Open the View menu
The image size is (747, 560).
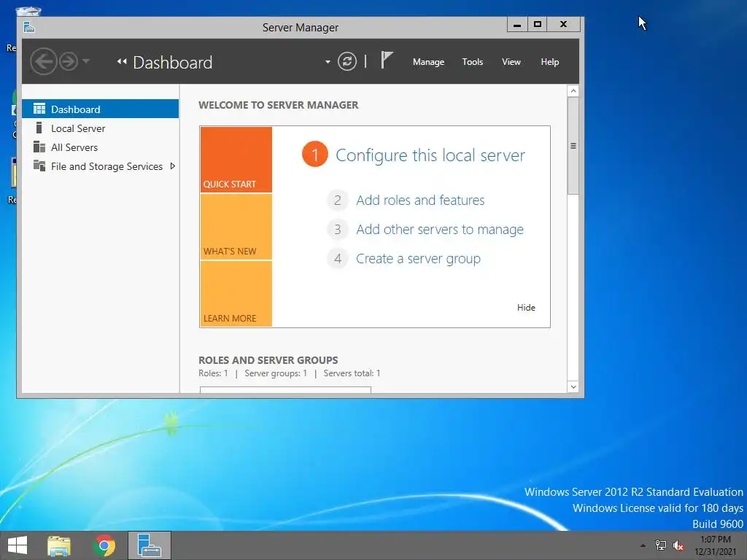511,62
